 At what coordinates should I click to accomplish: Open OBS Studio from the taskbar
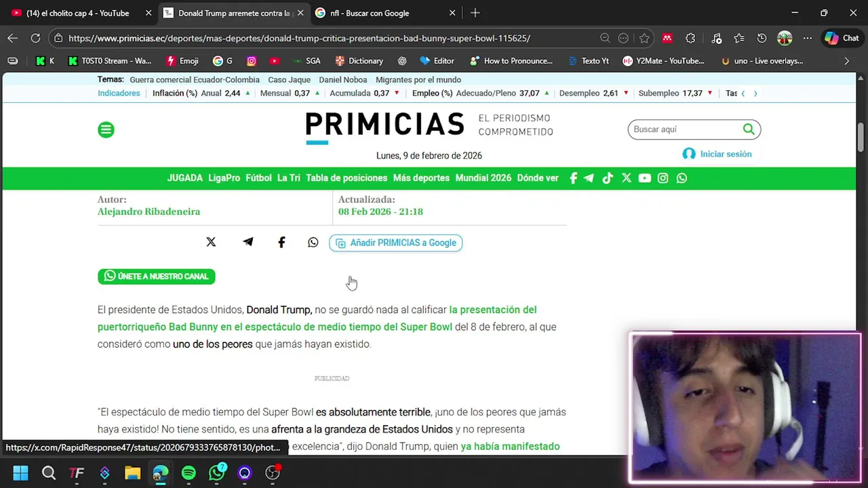[x=273, y=472]
